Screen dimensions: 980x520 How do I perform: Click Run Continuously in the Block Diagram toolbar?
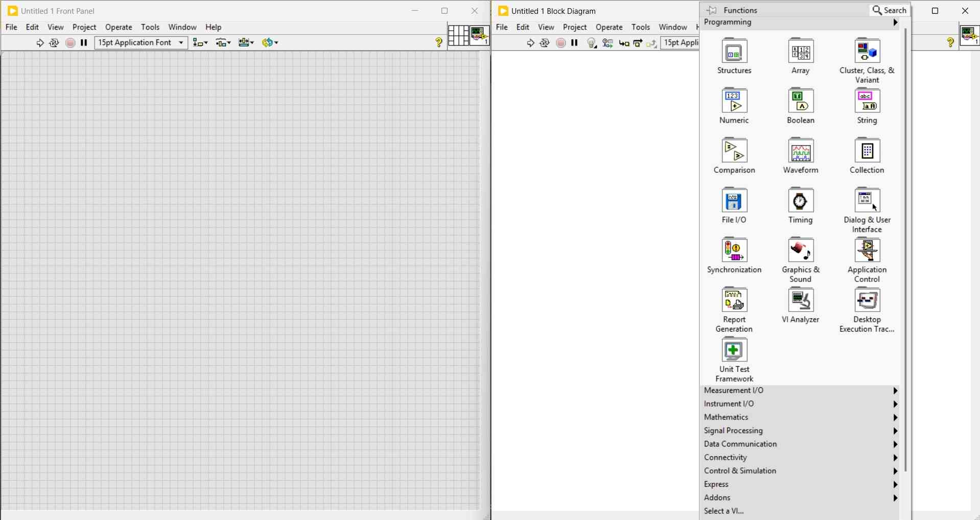[545, 43]
